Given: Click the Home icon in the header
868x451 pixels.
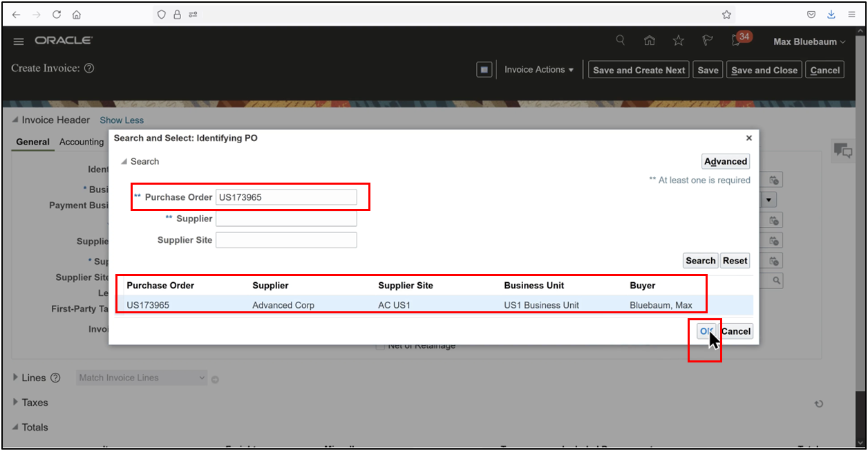Looking at the screenshot, I should [649, 40].
